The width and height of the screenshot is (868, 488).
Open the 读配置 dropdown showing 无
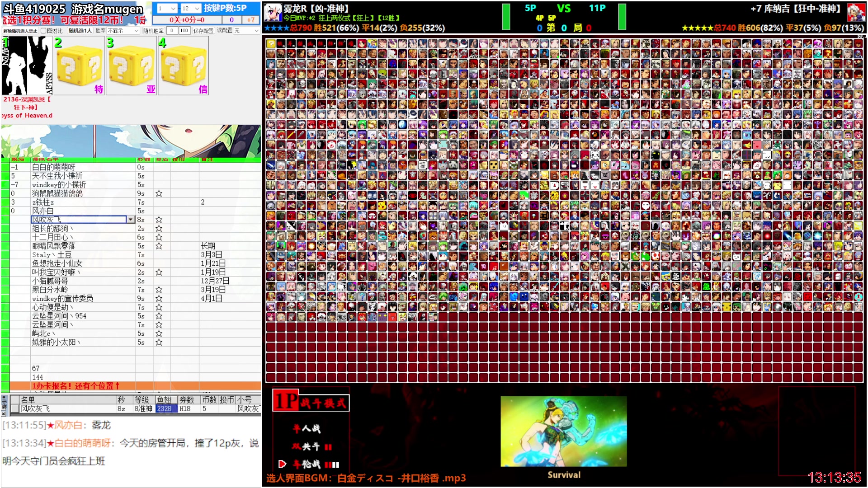click(x=246, y=31)
